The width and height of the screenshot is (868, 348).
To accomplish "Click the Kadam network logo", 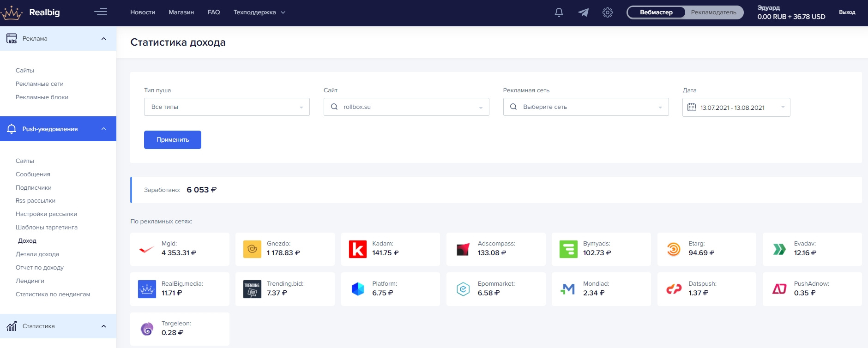I will coord(358,249).
